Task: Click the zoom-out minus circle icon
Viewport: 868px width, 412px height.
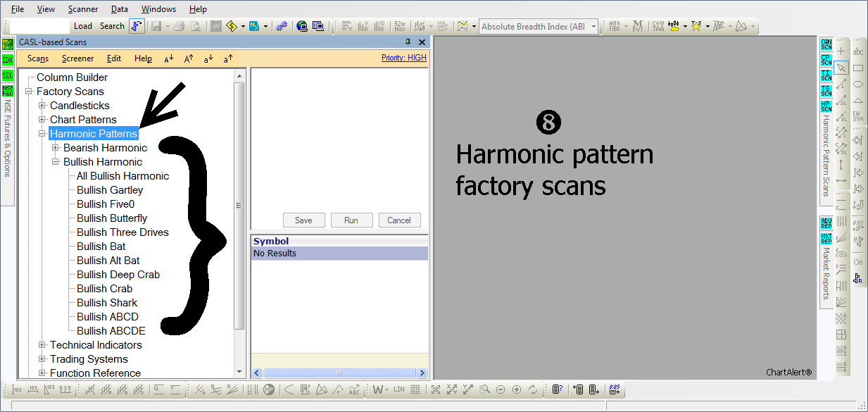Action: [501, 389]
